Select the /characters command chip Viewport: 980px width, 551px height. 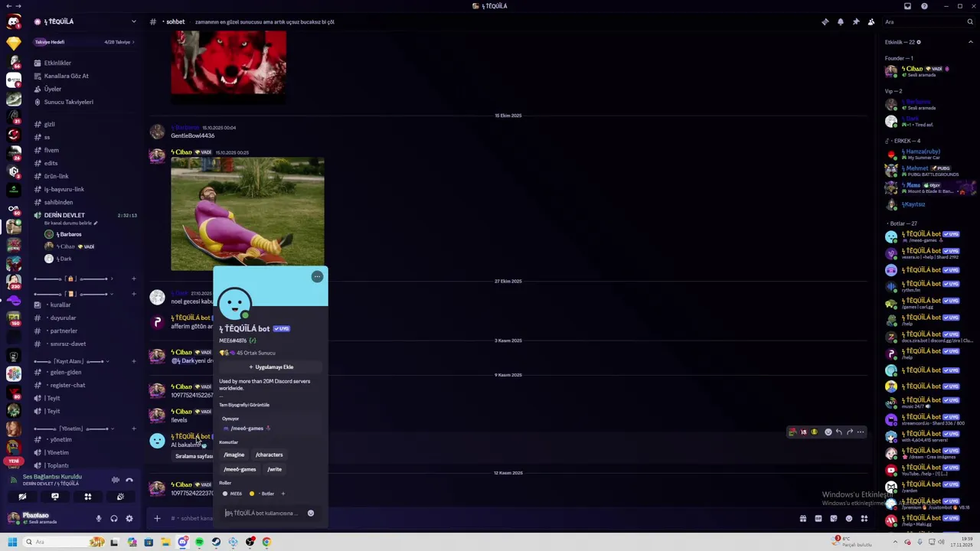(269, 455)
